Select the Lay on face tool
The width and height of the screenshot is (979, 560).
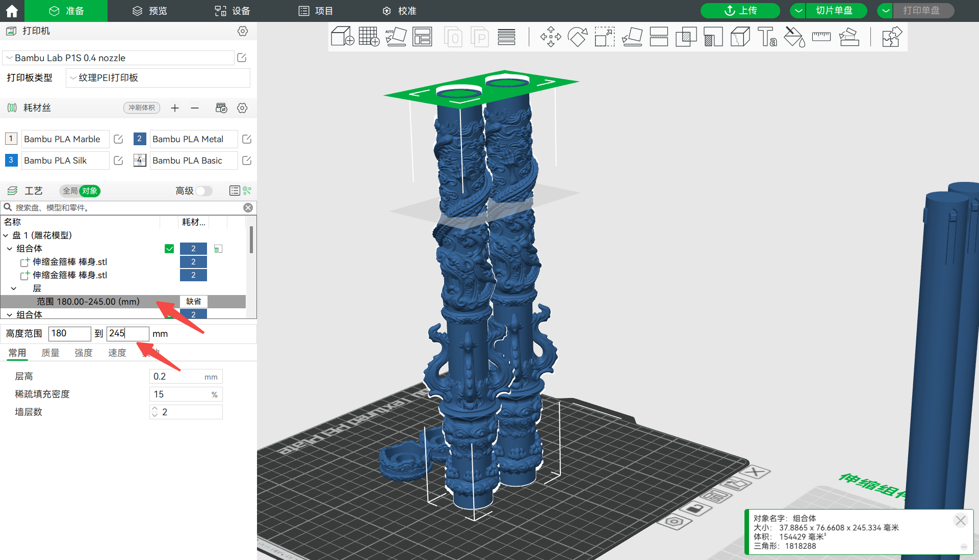pyautogui.click(x=632, y=37)
